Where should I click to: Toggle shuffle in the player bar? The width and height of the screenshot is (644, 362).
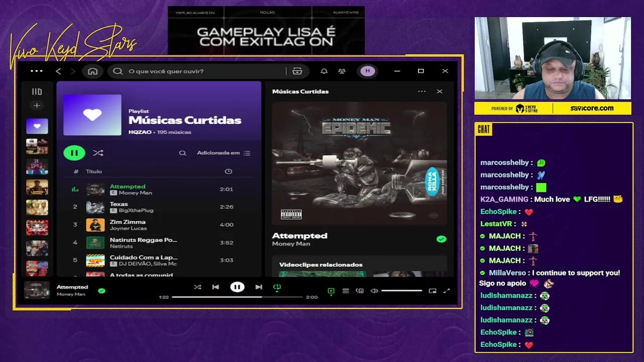coord(198,287)
